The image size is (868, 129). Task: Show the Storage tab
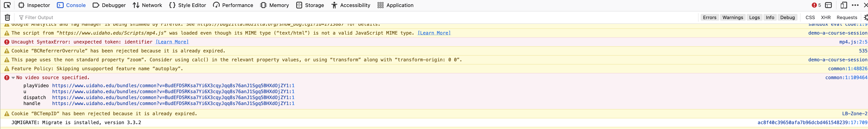coord(310,5)
